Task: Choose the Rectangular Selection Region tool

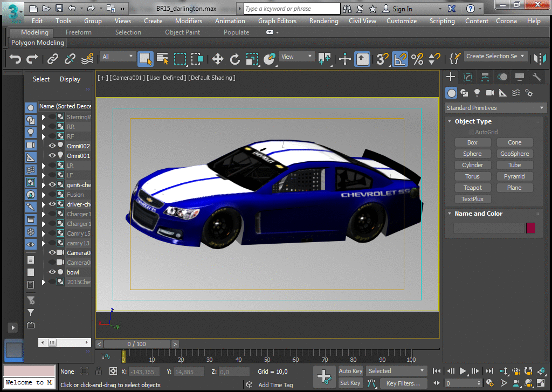Action: [x=180, y=58]
